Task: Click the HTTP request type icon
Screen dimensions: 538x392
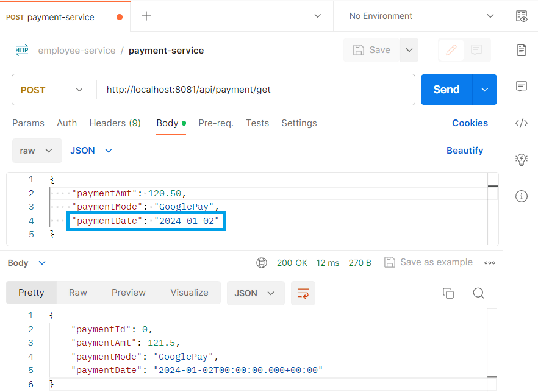Action: click(x=21, y=51)
